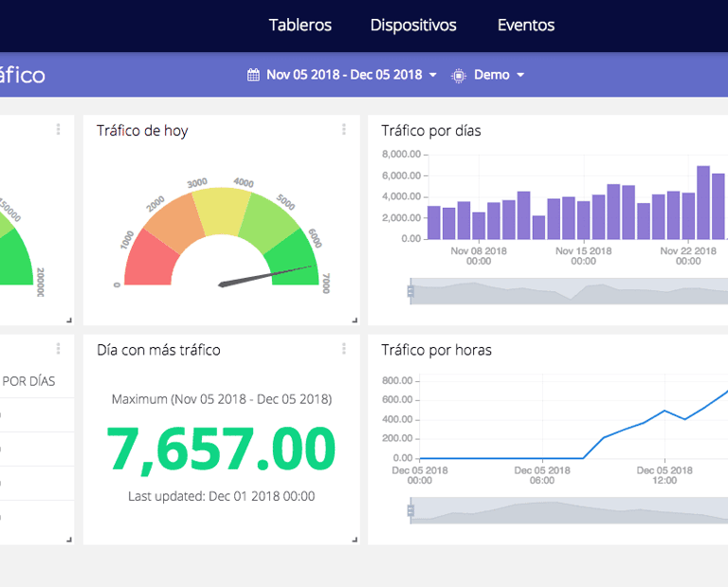Click the range handle of Tráfico por días navigator
The width and height of the screenshot is (728, 587).
click(x=410, y=292)
